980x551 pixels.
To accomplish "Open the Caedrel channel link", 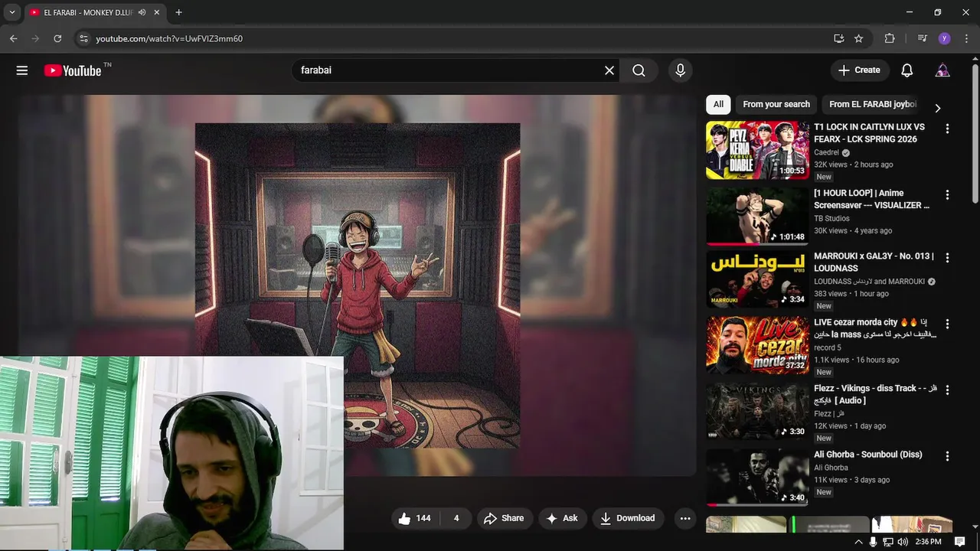I will click(826, 152).
